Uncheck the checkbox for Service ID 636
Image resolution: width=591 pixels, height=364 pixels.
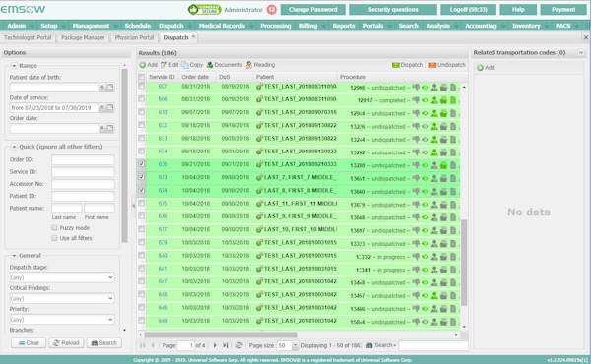pos(141,164)
